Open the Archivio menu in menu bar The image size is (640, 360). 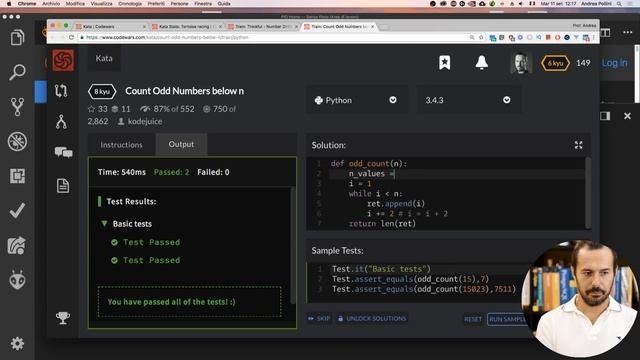point(51,4)
